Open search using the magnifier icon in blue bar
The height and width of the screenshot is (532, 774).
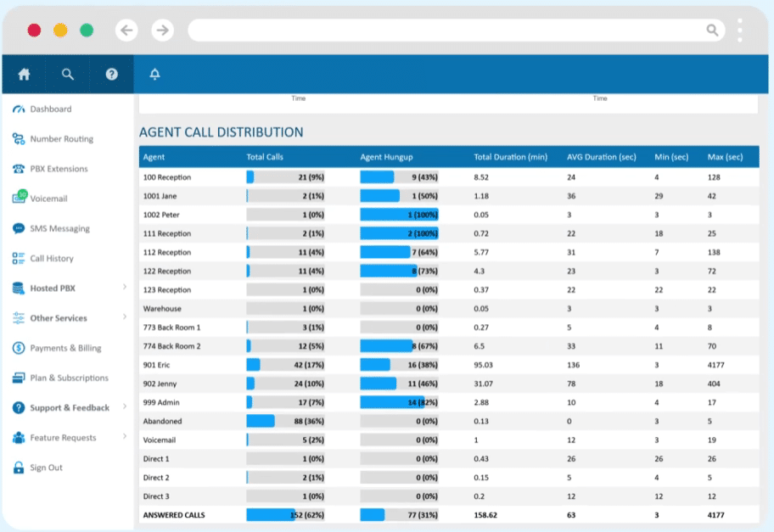(x=68, y=75)
